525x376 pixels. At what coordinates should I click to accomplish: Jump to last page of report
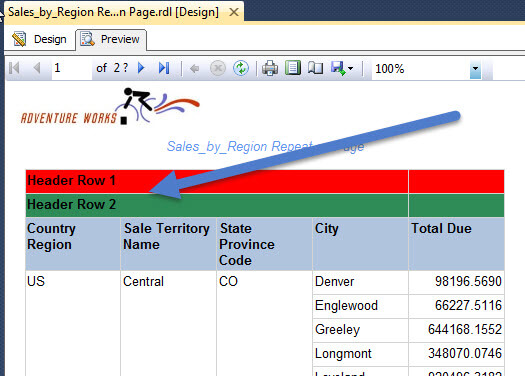[x=164, y=68]
